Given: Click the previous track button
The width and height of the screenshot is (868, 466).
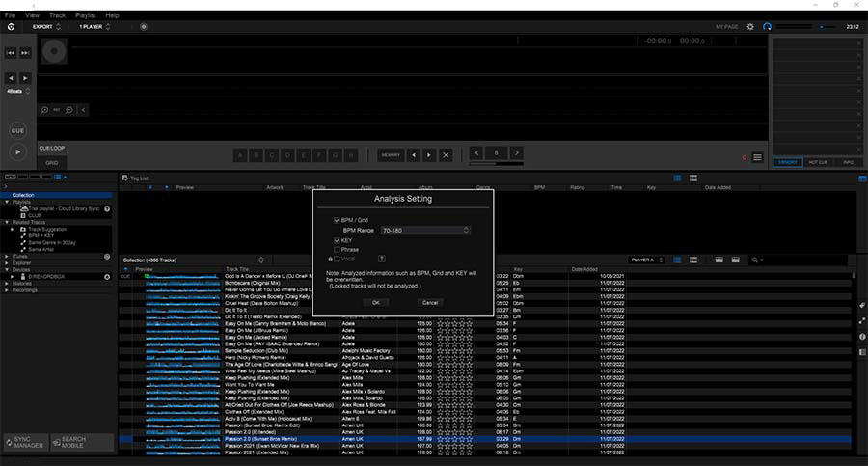Looking at the screenshot, I should click(x=11, y=53).
